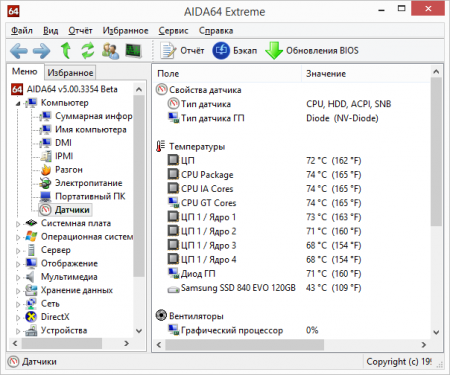Click the Обновления BIOS green arrow
This screenshot has height=375, width=450.
click(x=274, y=51)
